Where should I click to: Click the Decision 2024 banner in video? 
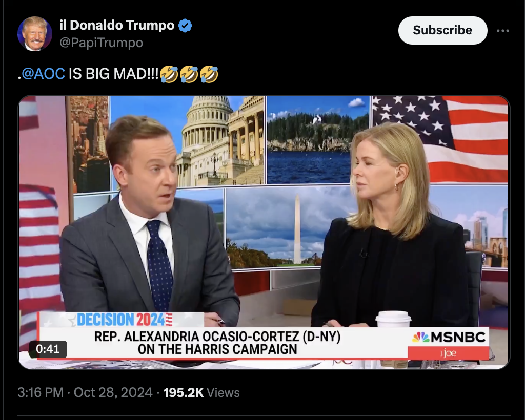pyautogui.click(x=125, y=319)
